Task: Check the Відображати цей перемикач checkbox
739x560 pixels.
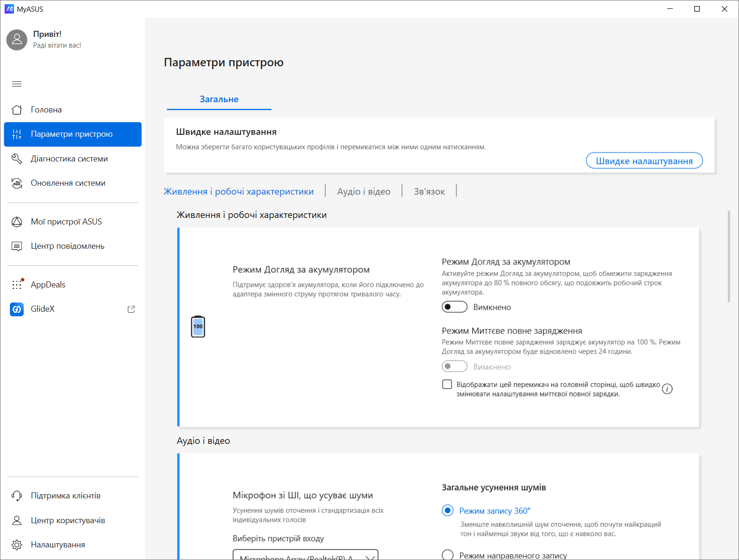Action: click(447, 384)
